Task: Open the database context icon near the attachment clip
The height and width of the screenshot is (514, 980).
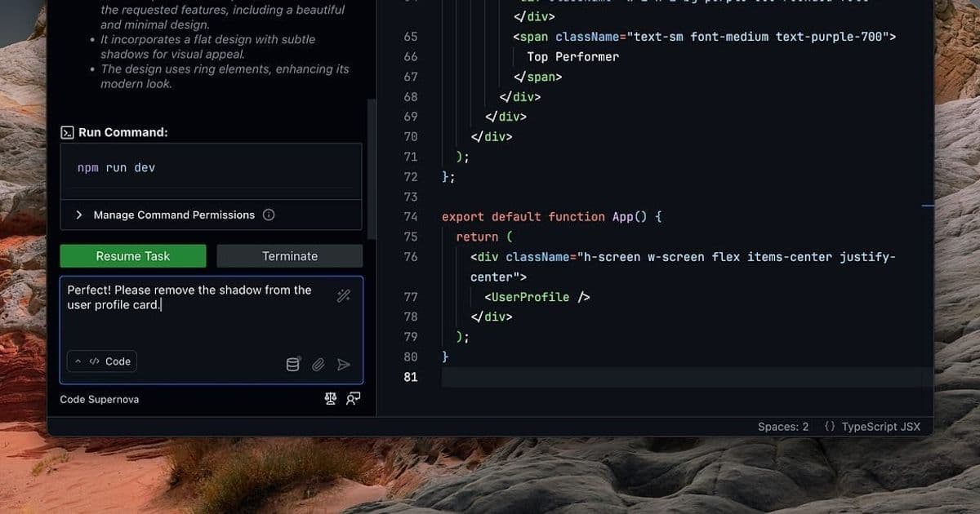Action: (x=292, y=364)
